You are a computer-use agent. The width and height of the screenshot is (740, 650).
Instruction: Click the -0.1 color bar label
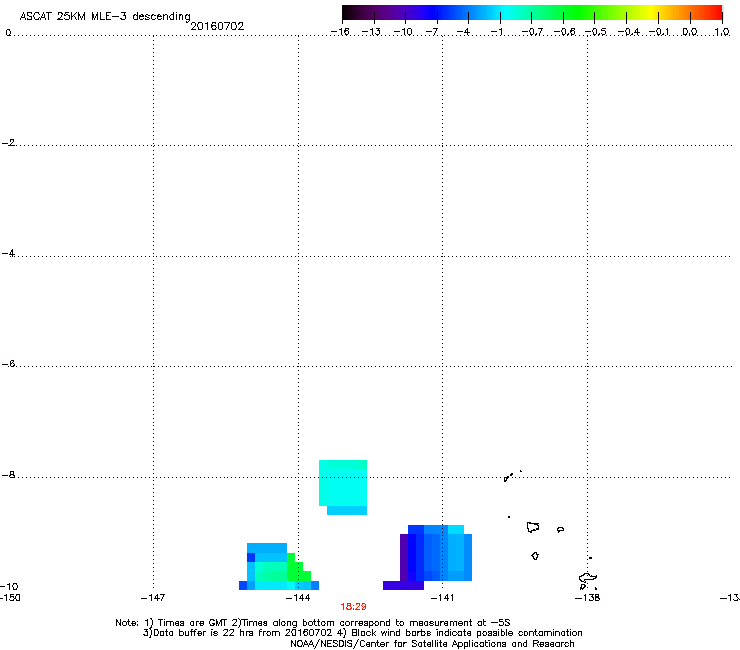point(659,32)
